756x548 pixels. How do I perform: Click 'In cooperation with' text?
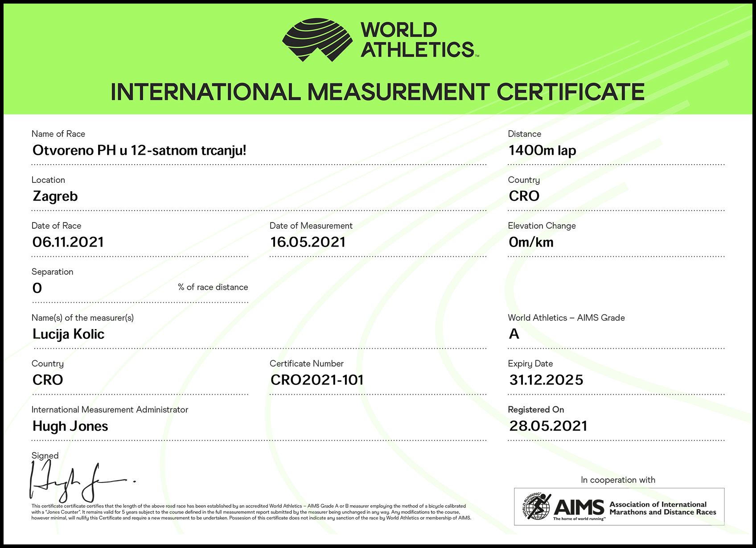click(618, 480)
